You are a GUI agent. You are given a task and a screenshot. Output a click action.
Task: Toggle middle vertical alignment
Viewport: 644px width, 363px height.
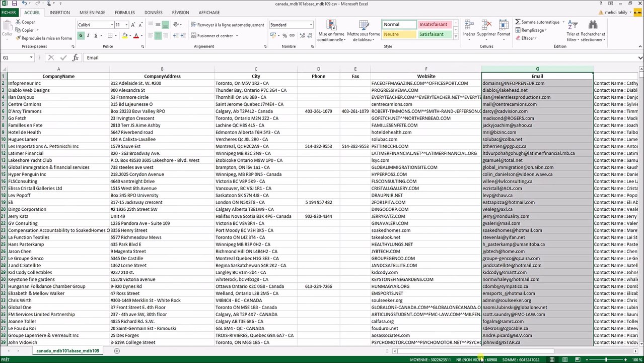158,25
